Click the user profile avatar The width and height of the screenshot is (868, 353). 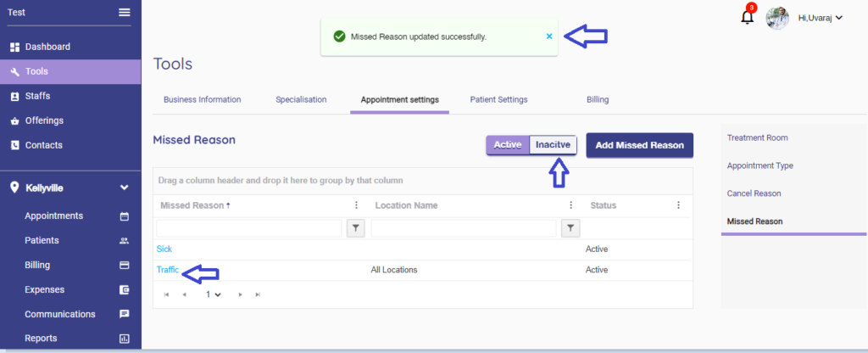[777, 18]
